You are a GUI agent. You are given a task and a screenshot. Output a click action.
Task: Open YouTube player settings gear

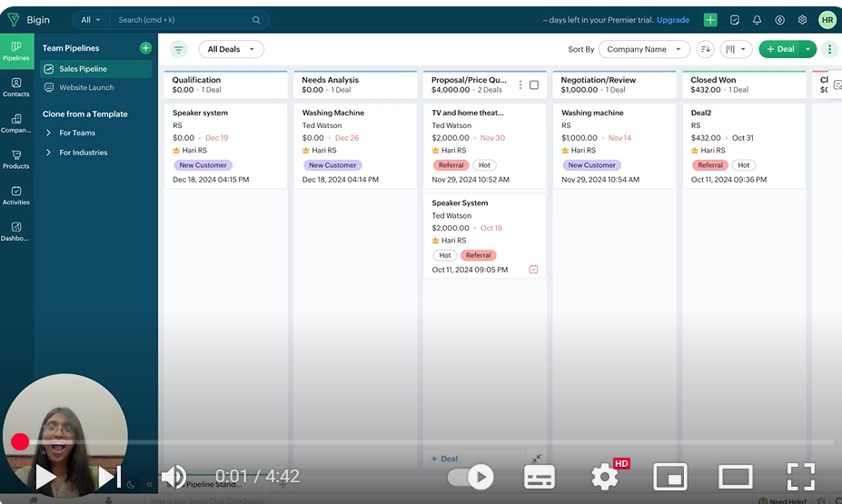point(605,477)
